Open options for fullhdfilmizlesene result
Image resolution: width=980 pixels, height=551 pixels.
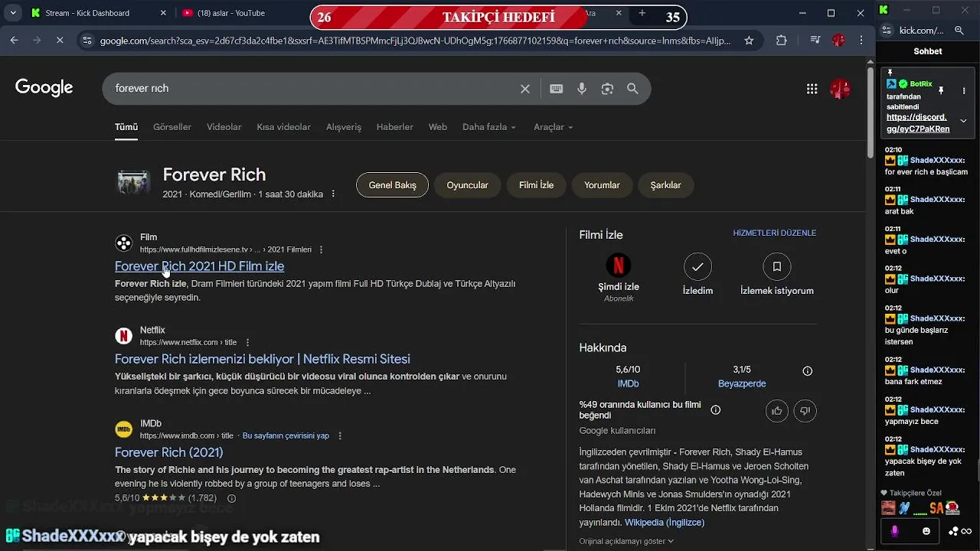(321, 249)
